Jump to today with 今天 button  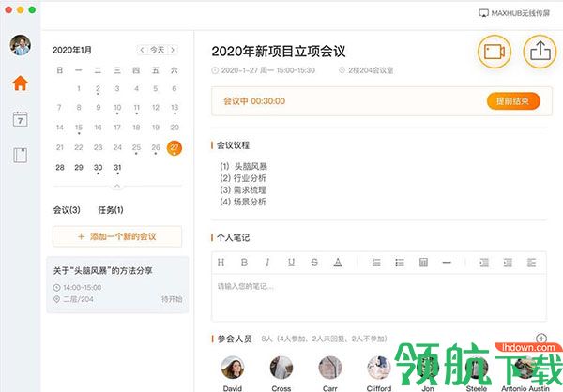(x=158, y=50)
